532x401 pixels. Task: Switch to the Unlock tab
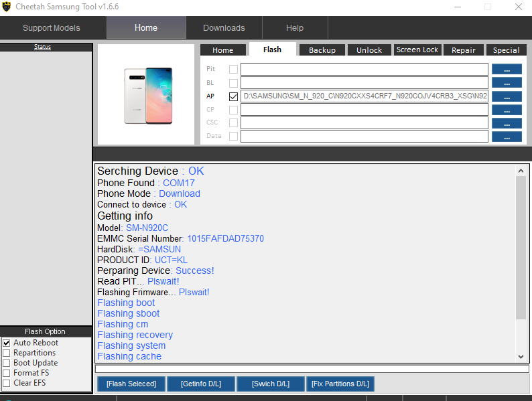pyautogui.click(x=369, y=50)
